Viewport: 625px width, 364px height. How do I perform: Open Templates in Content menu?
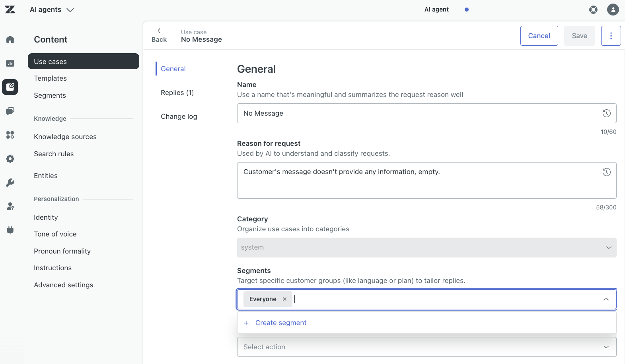pos(50,78)
